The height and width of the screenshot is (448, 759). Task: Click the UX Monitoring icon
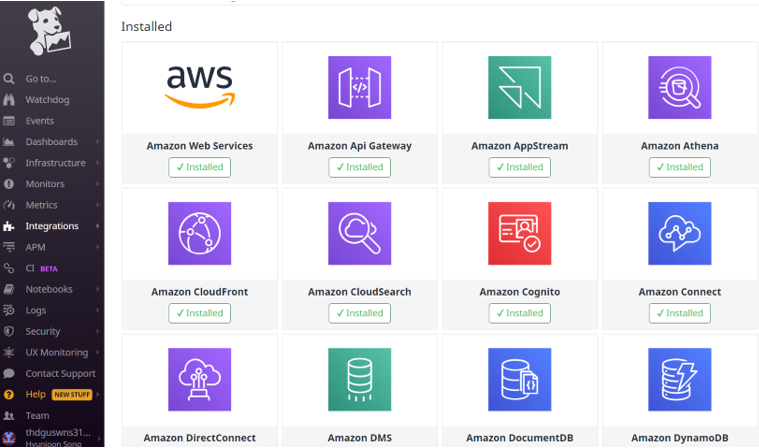point(9,352)
